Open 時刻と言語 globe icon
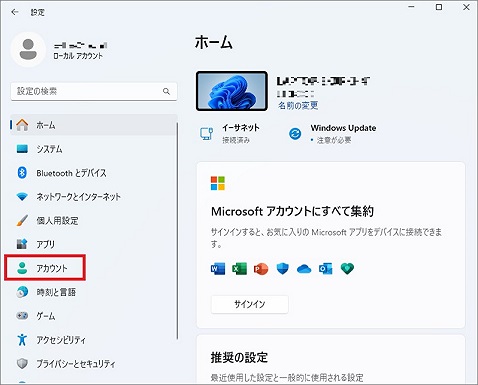Screen dimensions: 478x385 coord(22,292)
